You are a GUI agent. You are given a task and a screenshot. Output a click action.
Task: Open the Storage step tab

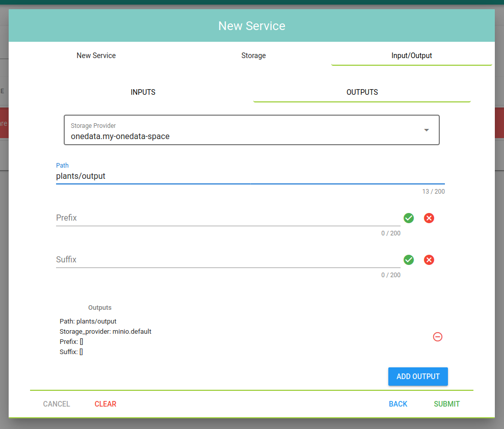(x=253, y=56)
